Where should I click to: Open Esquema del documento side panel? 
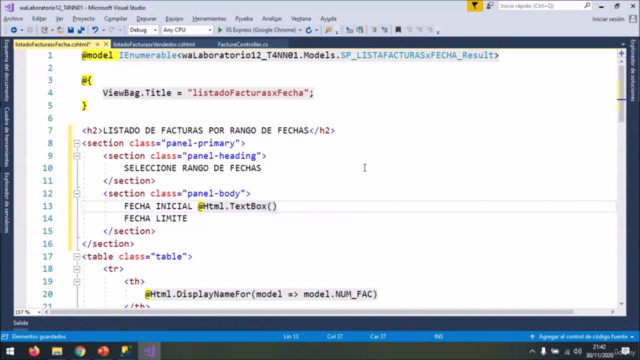click(x=7, y=70)
